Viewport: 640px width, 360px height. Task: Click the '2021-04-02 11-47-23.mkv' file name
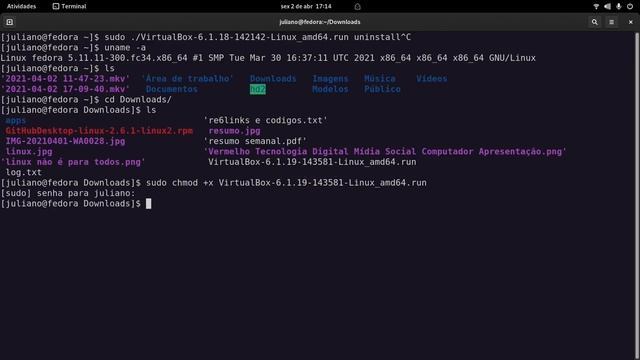pos(65,78)
